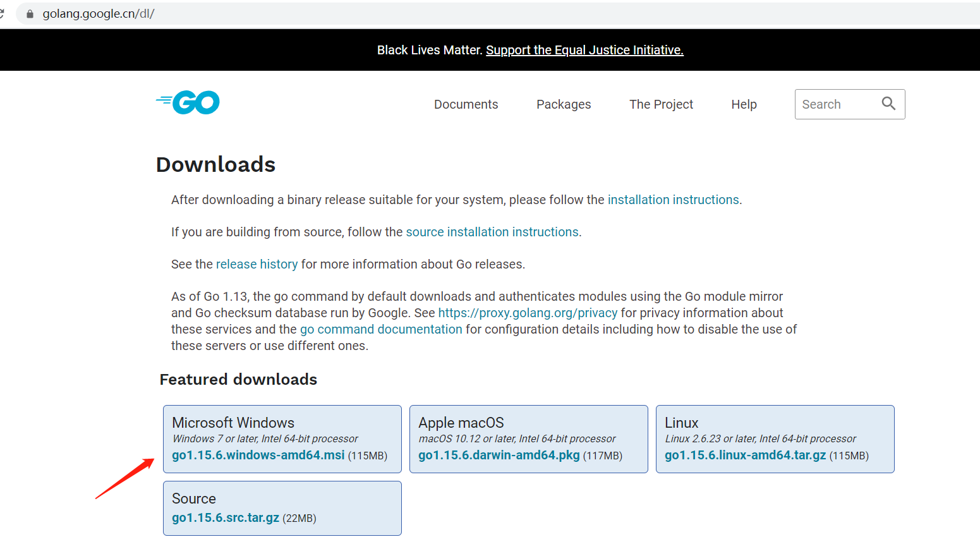Click the Go logo icon

pyautogui.click(x=188, y=102)
